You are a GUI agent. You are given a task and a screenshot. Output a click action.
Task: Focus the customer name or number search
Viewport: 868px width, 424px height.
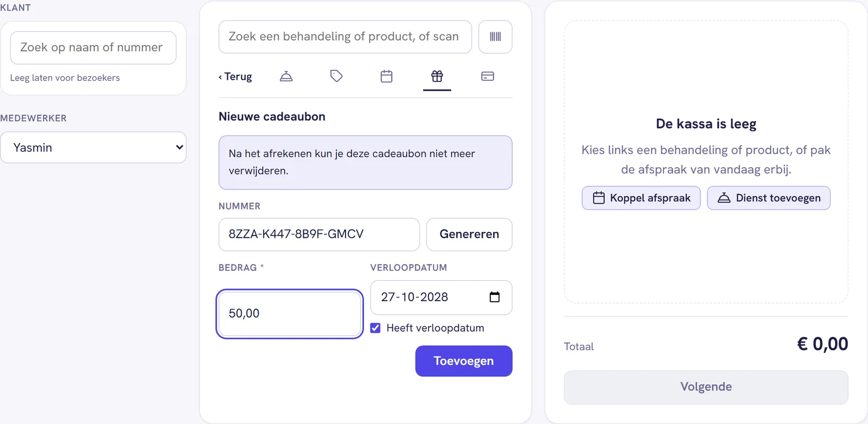coord(93,48)
